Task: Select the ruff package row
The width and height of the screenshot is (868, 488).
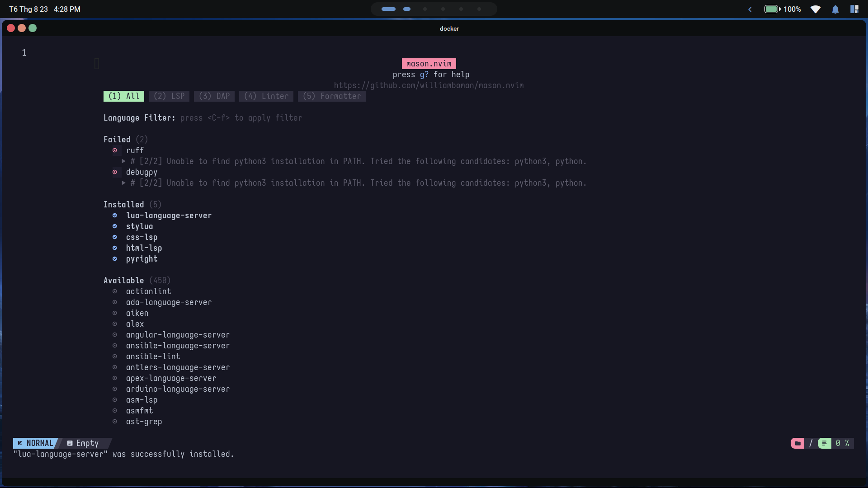Action: (x=135, y=150)
